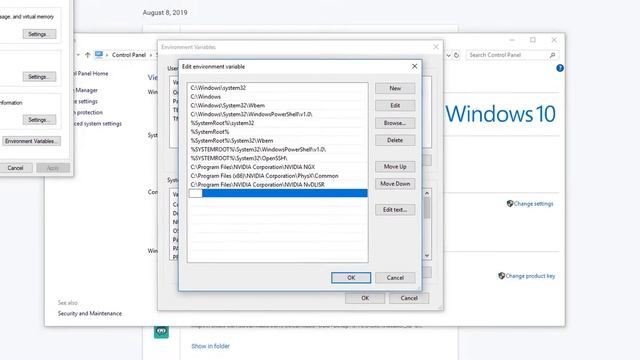Click the search magnifier icon

click(x=553, y=55)
